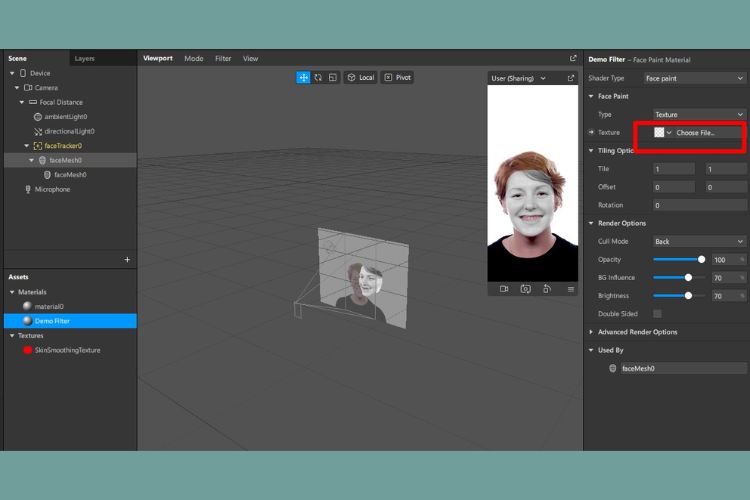Collapse the Focal Distance node

(x=22, y=102)
